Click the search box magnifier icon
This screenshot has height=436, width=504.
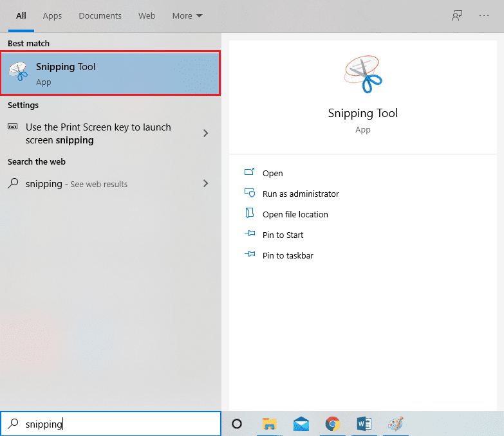tap(13, 424)
